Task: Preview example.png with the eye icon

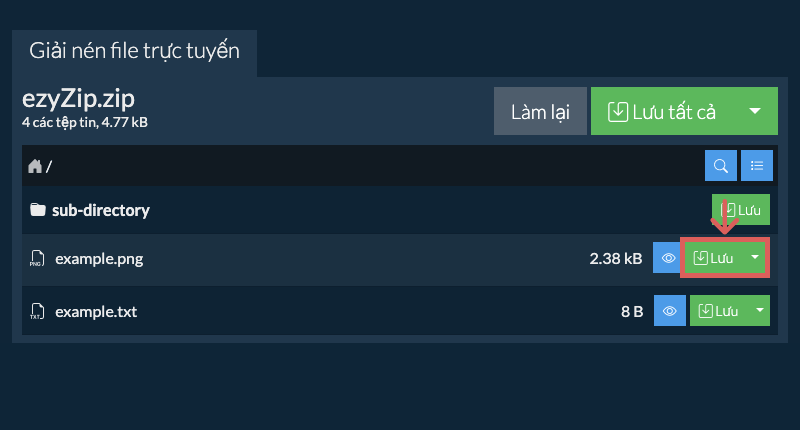Action: click(669, 259)
